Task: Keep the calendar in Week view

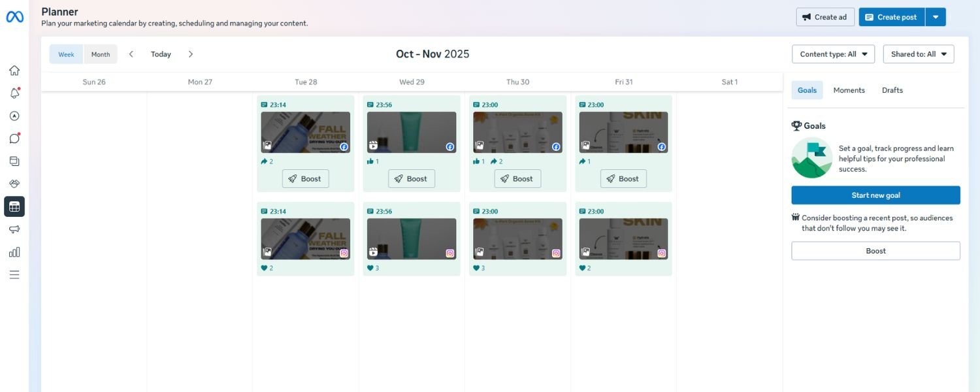Action: [x=65, y=54]
